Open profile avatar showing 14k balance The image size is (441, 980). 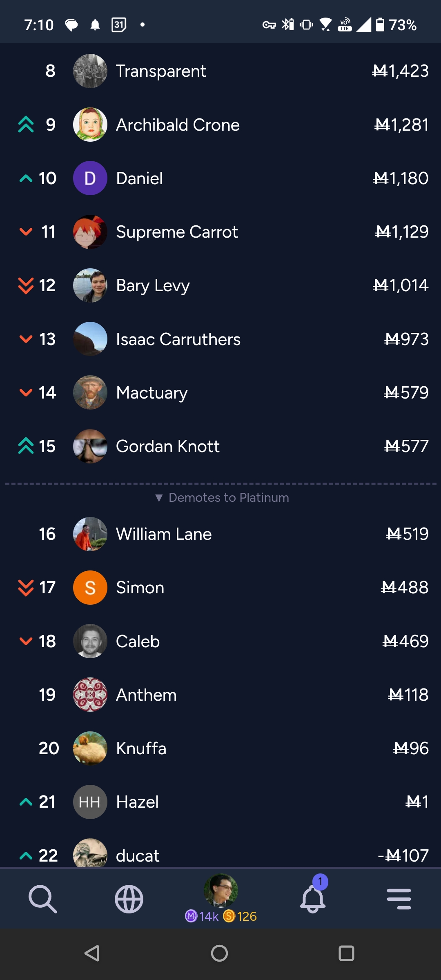pyautogui.click(x=221, y=890)
